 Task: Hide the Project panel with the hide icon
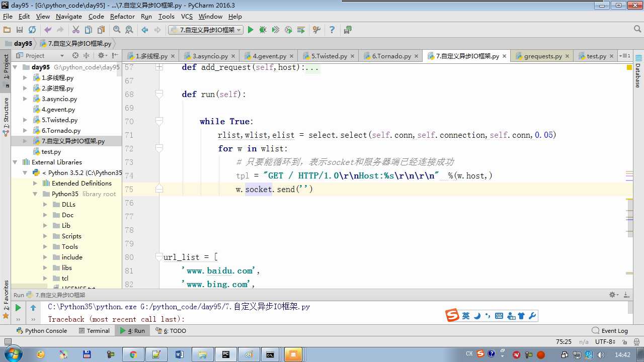click(x=115, y=55)
